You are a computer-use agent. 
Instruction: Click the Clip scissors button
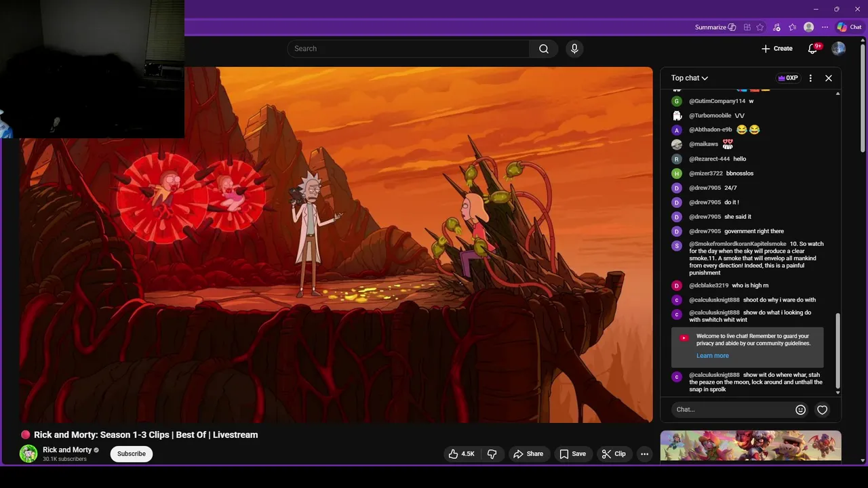[x=614, y=454]
